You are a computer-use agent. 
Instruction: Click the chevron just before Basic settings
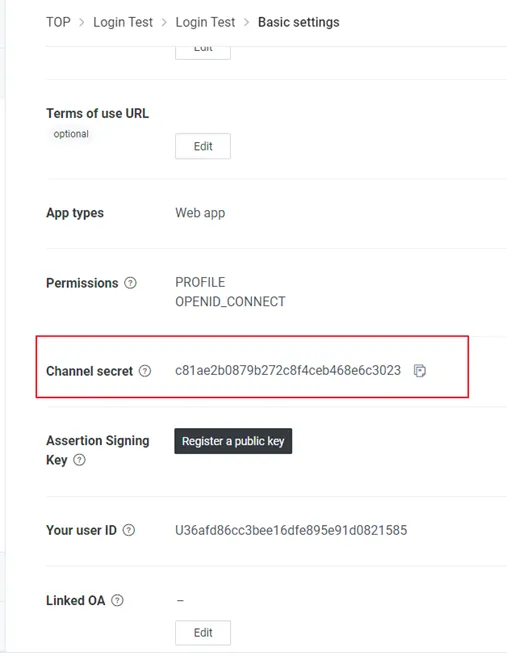coord(246,22)
